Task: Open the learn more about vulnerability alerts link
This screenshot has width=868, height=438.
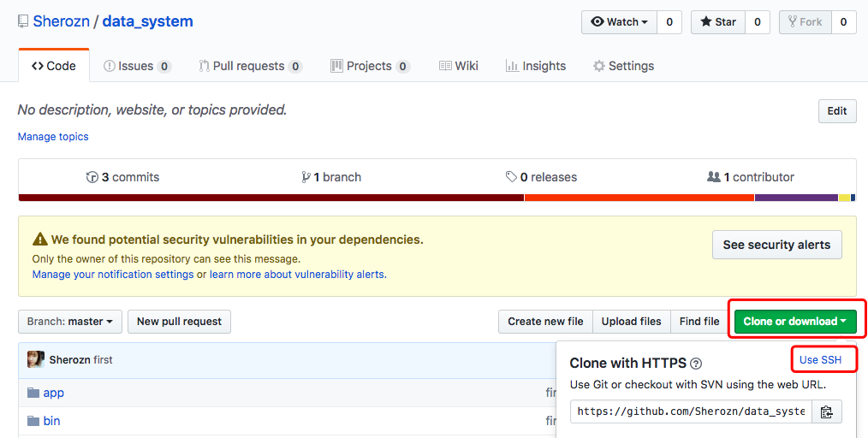Action: tap(297, 275)
